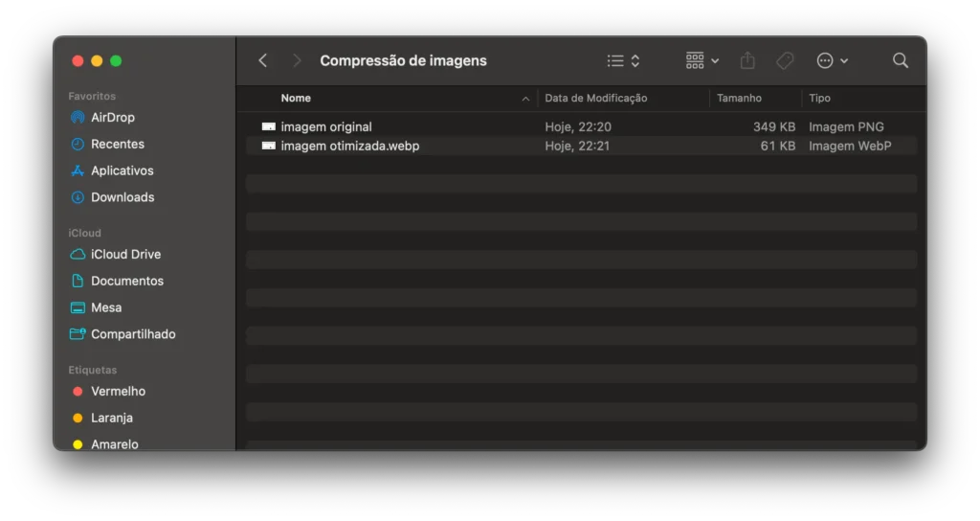980x521 pixels.
Task: Sort by Data de Modificação column
Action: pos(595,99)
